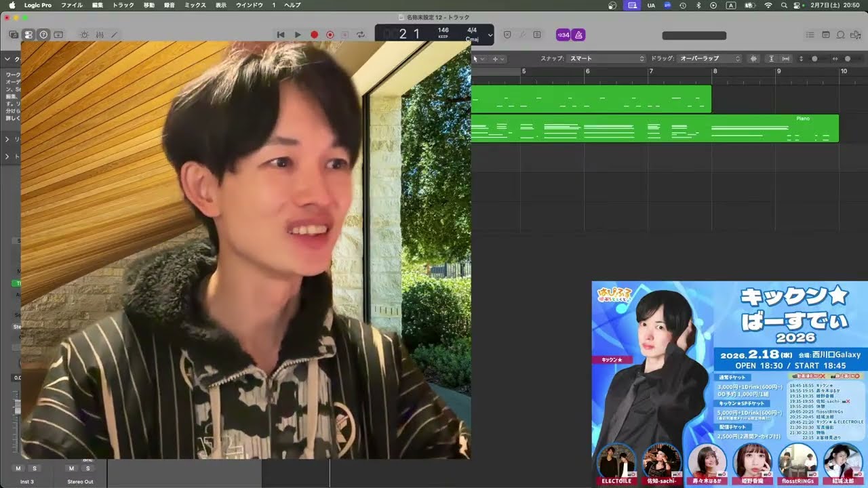Show the toolbar via download-tray icon
Screen dimensions: 868x488
point(58,35)
